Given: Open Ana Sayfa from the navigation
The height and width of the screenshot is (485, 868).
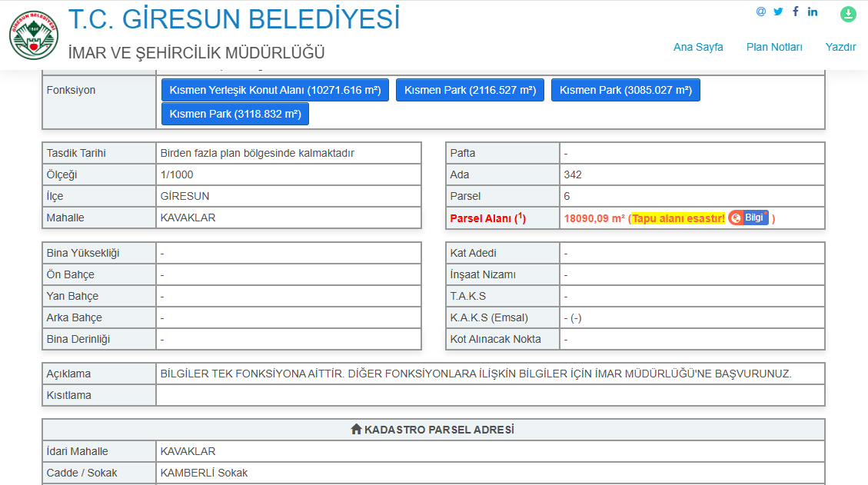Looking at the screenshot, I should (x=697, y=47).
